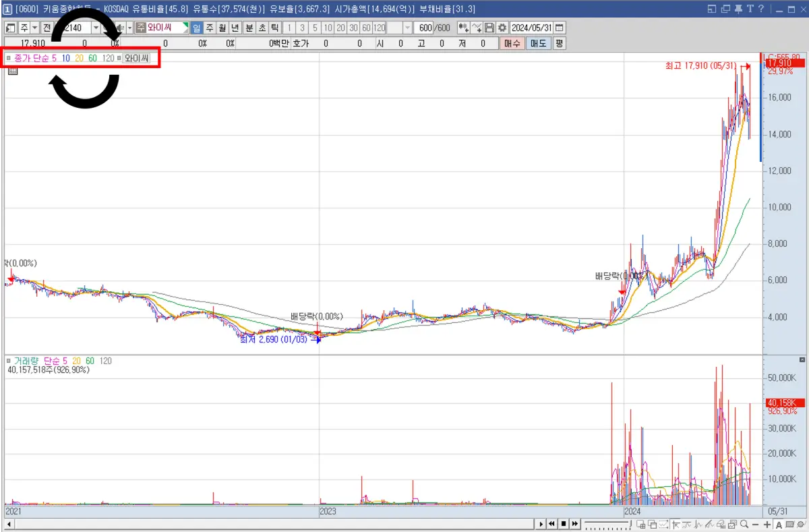Open chart settings gear icon
809x532 pixels.
(x=502, y=28)
